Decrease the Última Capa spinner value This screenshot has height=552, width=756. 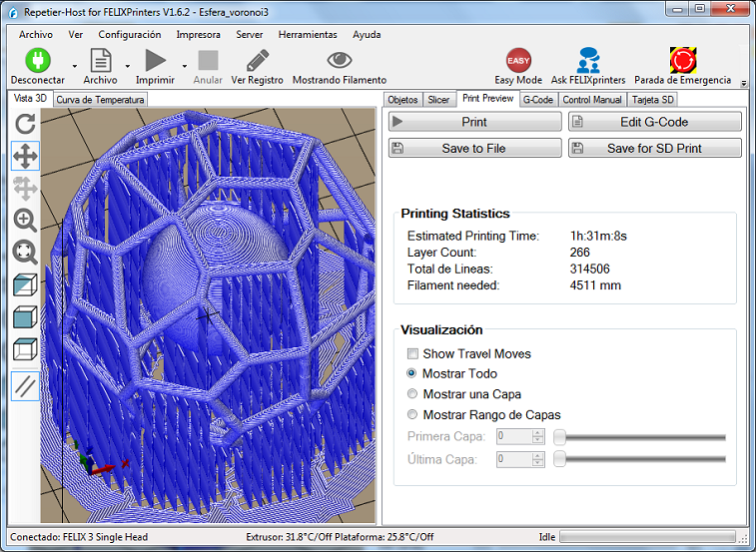pyautogui.click(x=537, y=463)
